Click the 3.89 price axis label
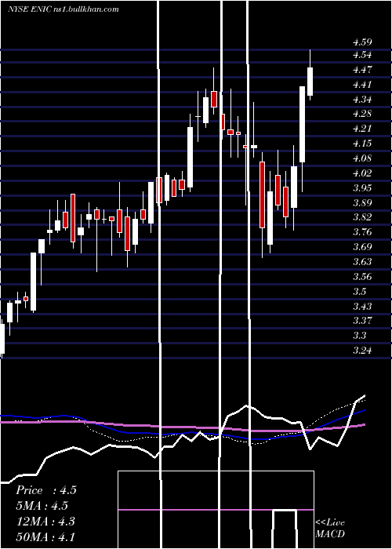The image size is (392, 549). coord(362,202)
